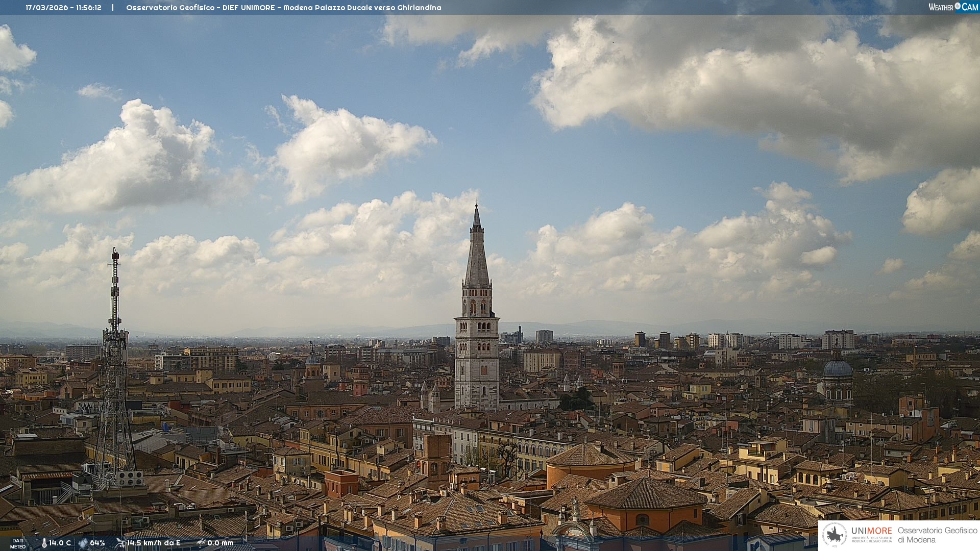
Task: Click the DATI METEO label
Action: coord(18,543)
